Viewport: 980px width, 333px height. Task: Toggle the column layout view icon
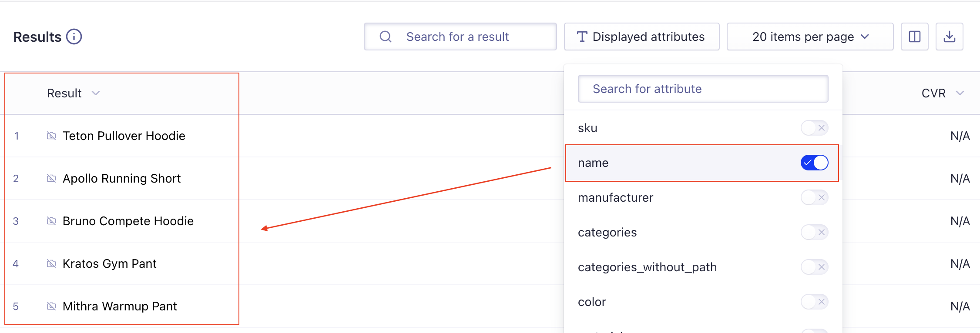(915, 37)
